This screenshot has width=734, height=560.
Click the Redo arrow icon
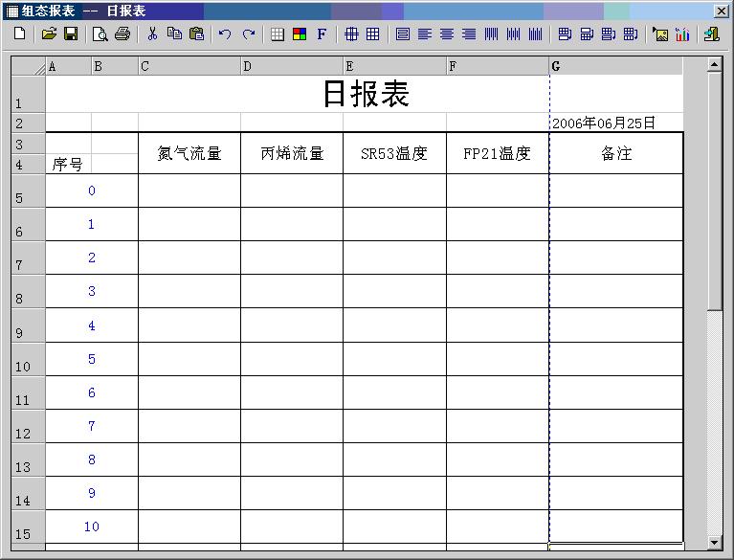(x=248, y=34)
